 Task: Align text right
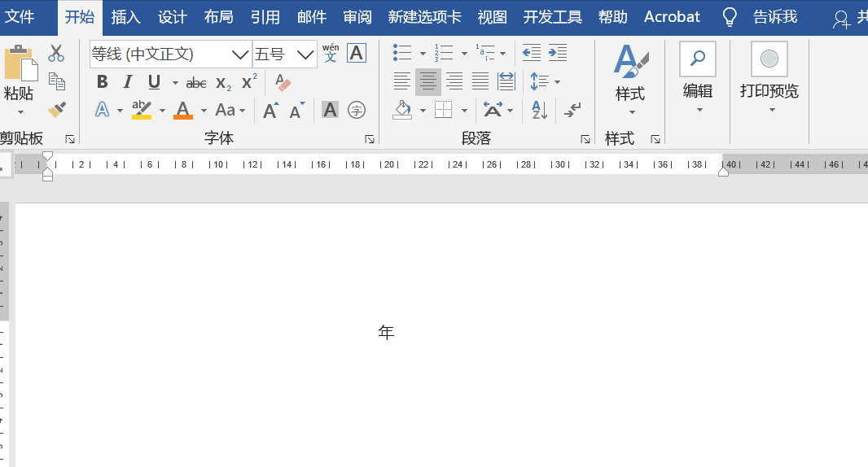[454, 82]
